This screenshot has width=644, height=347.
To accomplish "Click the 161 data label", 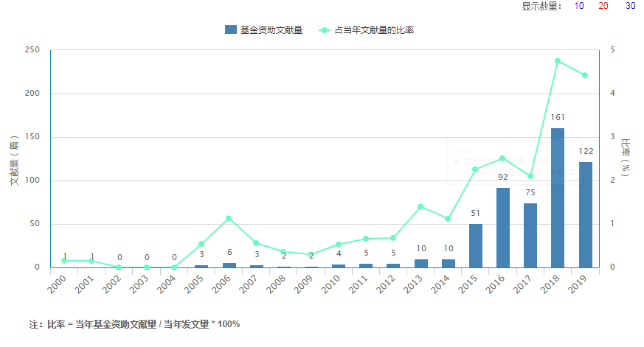I will tap(558, 118).
